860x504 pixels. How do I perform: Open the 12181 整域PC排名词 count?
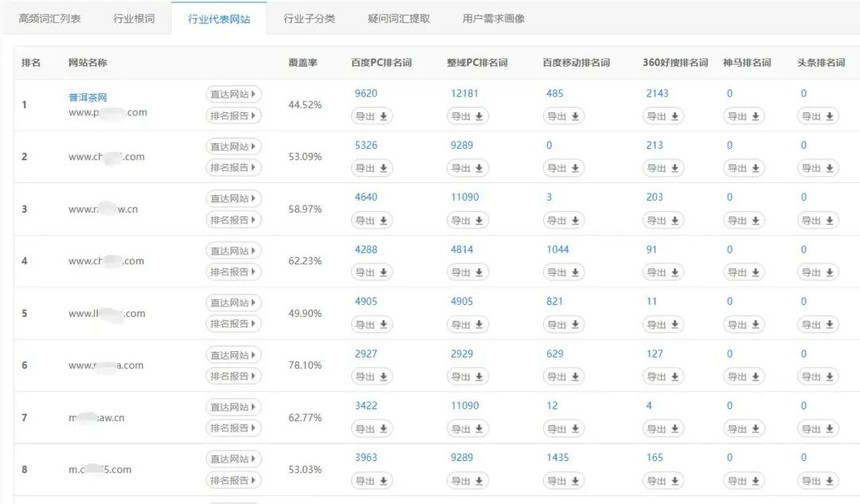point(465,93)
